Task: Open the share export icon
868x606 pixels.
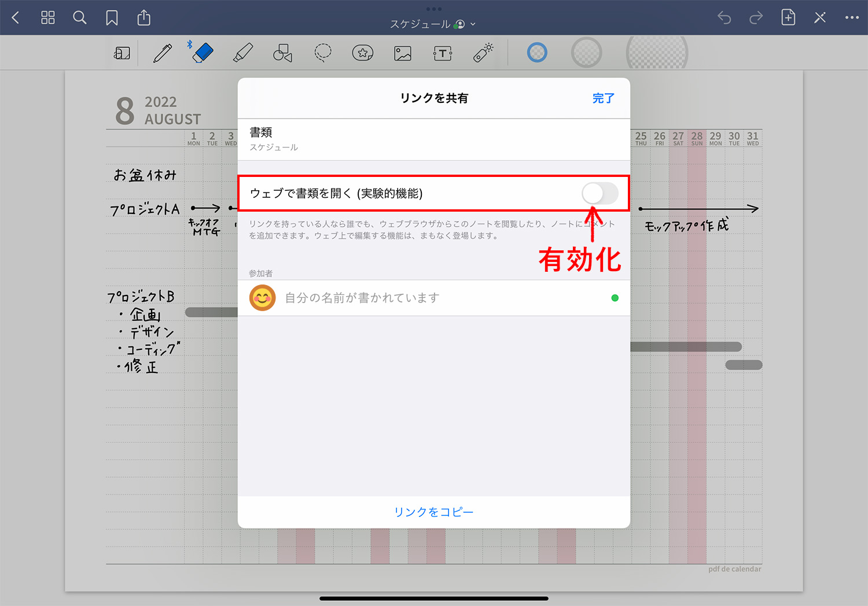Action: (144, 17)
